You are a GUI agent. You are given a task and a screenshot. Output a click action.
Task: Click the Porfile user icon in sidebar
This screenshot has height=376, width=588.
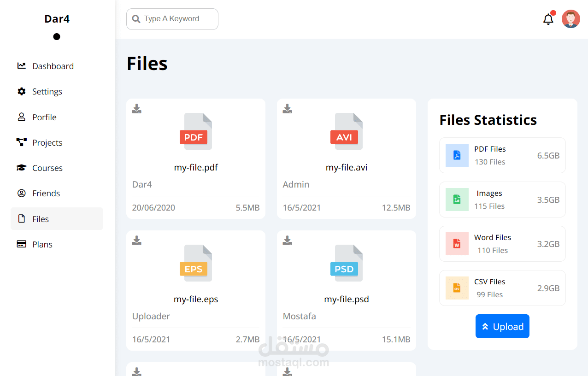[x=22, y=117]
